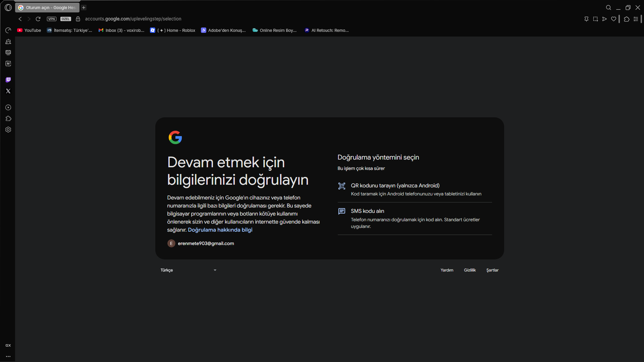
Task: Open the YouTube bookmark
Action: [29, 30]
